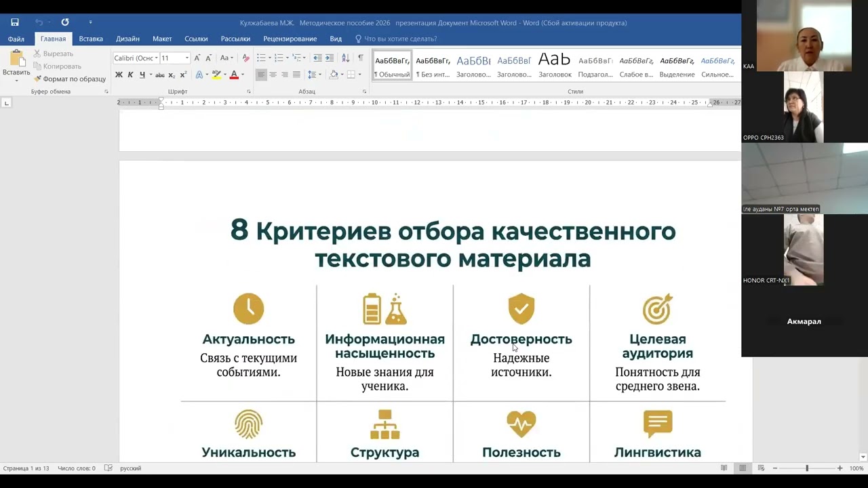Click the language indicator русский
This screenshot has width=868, height=488.
(131, 468)
